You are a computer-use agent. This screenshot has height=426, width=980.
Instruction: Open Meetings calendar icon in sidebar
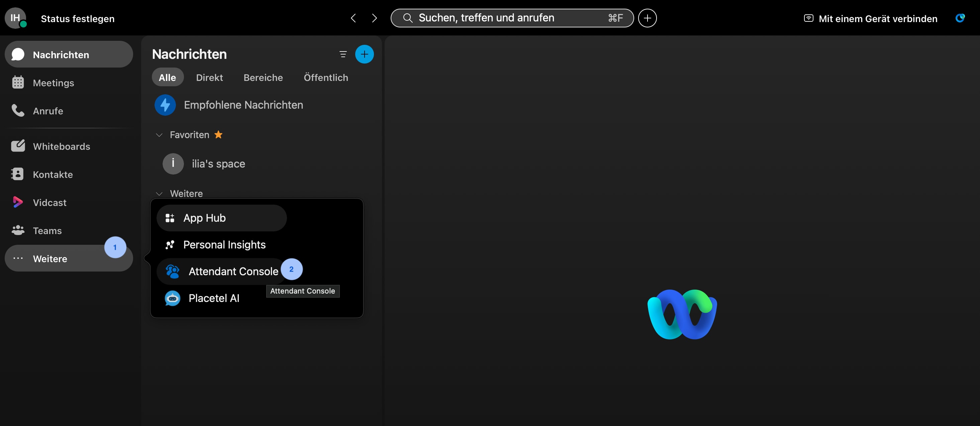coord(18,83)
